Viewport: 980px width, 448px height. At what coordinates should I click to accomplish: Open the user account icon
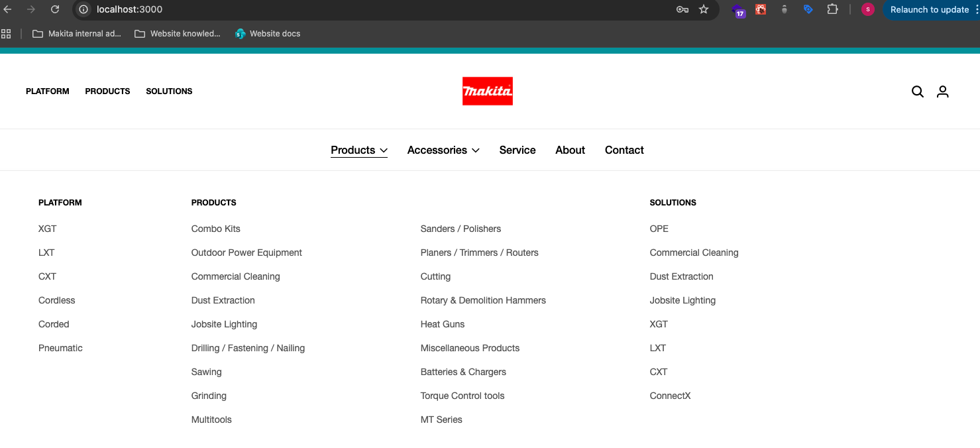tap(943, 91)
